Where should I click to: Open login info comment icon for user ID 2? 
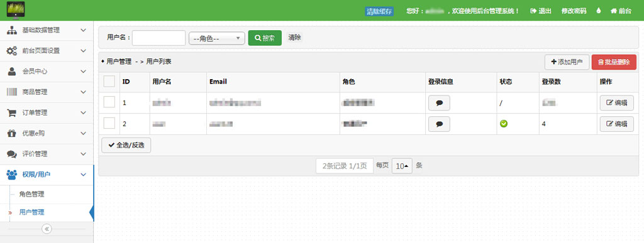[x=439, y=124]
